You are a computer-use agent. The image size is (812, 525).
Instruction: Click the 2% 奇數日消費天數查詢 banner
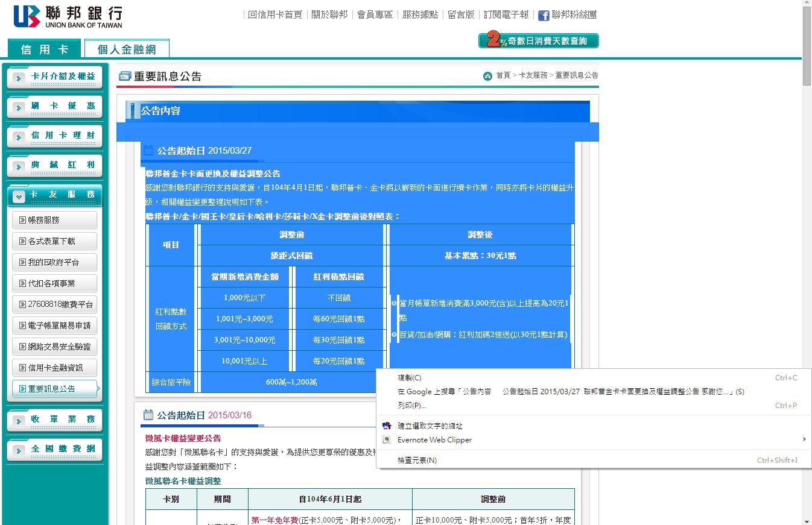[538, 40]
